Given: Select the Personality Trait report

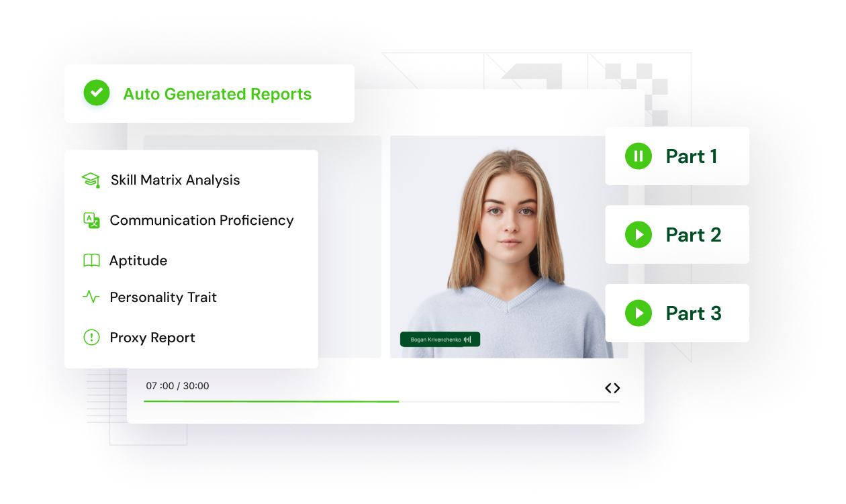Looking at the screenshot, I should click(x=163, y=297).
